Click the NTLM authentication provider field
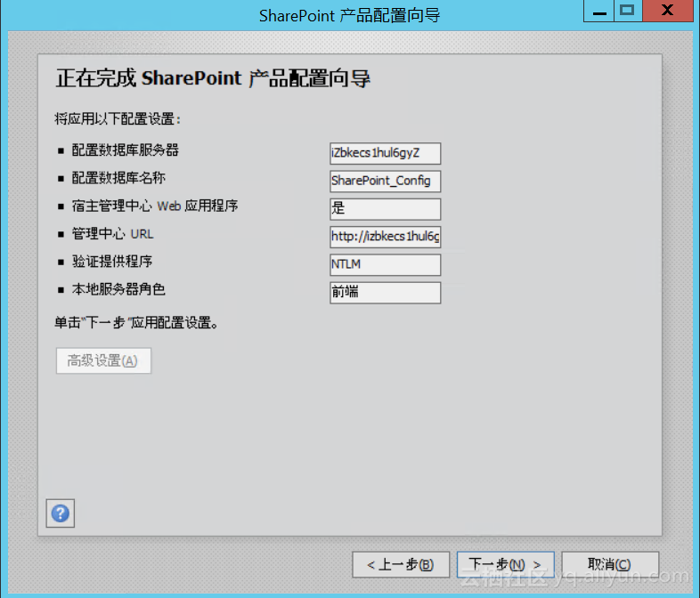The width and height of the screenshot is (700, 598). coord(386,265)
